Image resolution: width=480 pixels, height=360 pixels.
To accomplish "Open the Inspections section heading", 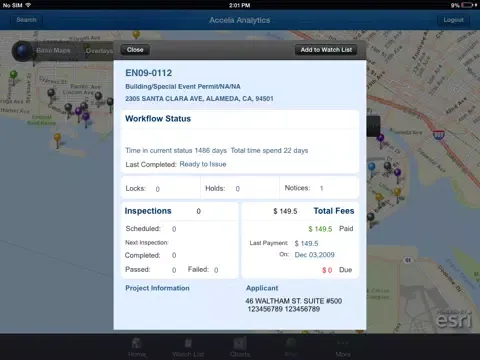I will [148, 211].
